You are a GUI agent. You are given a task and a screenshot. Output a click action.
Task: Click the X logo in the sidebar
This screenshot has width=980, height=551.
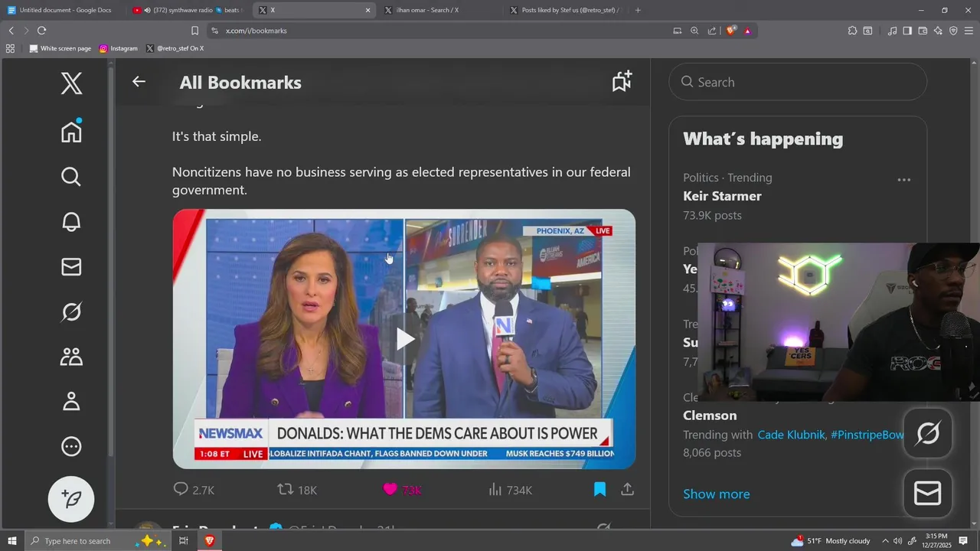[x=71, y=83]
